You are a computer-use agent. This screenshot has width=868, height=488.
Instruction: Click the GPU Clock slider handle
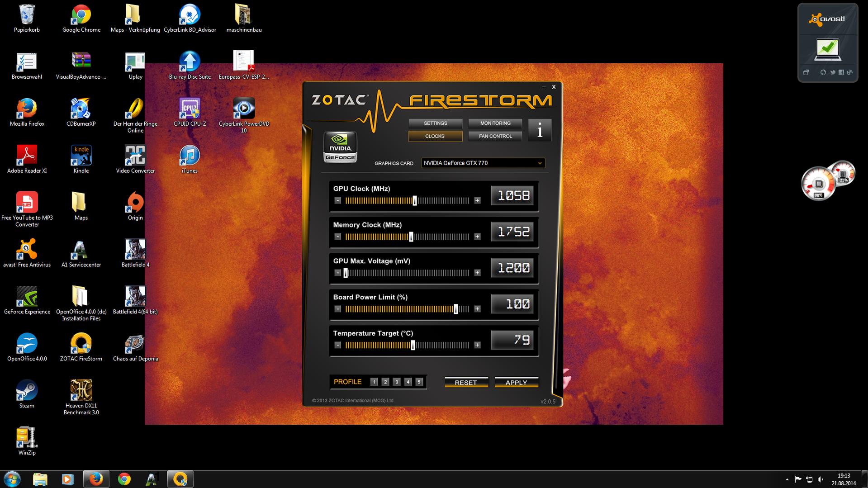(x=415, y=201)
